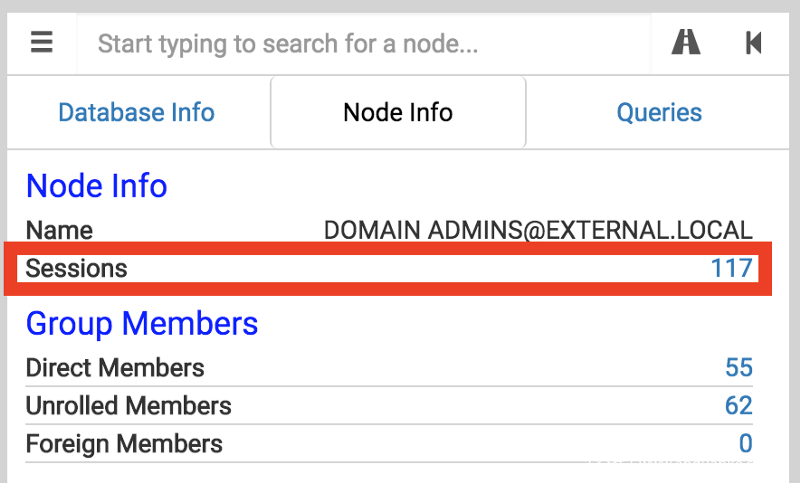Viewport: 800px width, 483px height.
Task: Click the blue Node Info section heading
Action: tap(96, 186)
